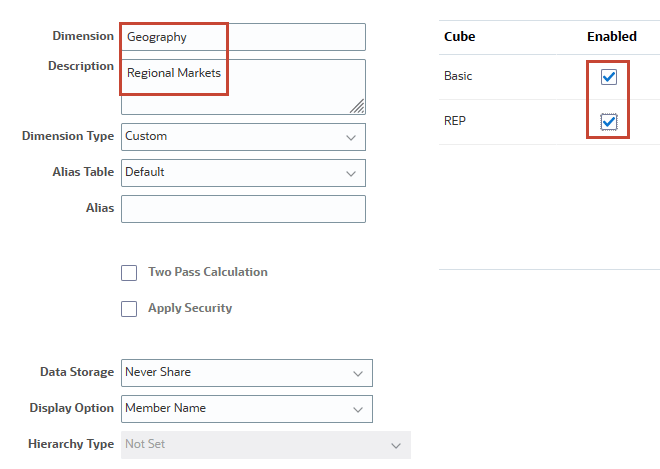The image size is (660, 469).
Task: Click the Enabled column header
Action: coord(611,36)
